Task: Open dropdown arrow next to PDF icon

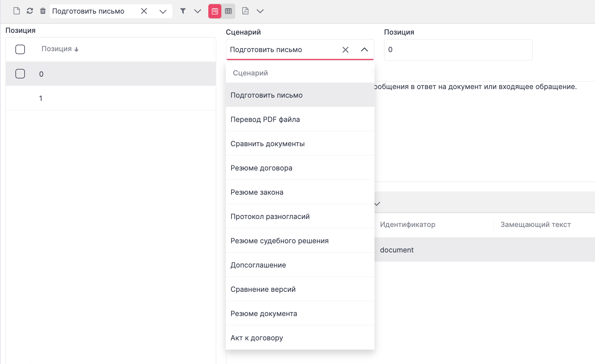Action: [x=260, y=11]
